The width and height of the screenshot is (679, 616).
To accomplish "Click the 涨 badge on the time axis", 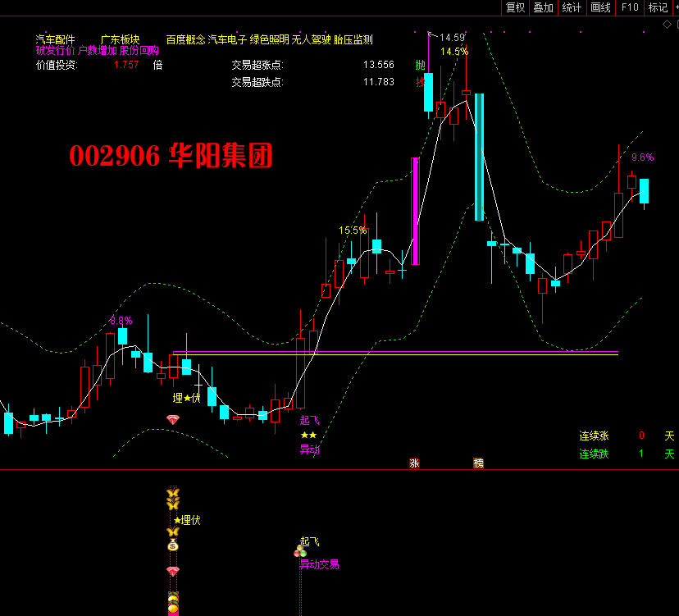I will click(414, 463).
